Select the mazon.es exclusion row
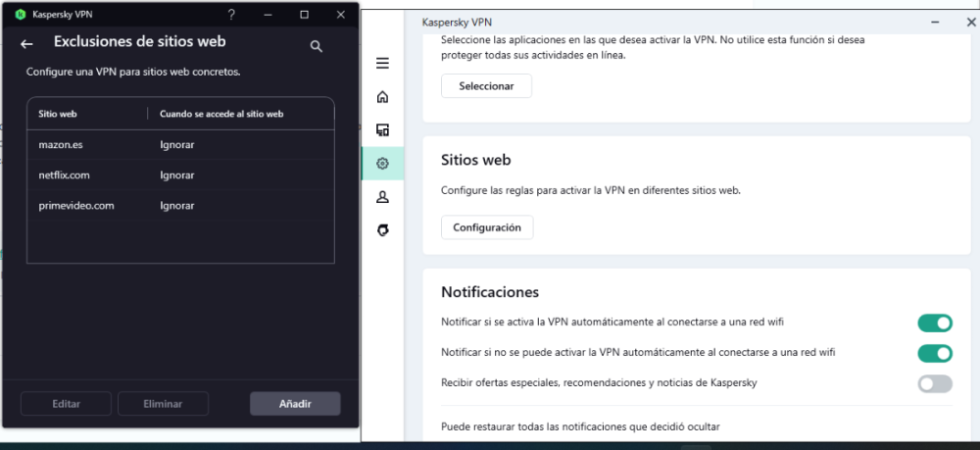Image resolution: width=980 pixels, height=450 pixels. coord(180,145)
